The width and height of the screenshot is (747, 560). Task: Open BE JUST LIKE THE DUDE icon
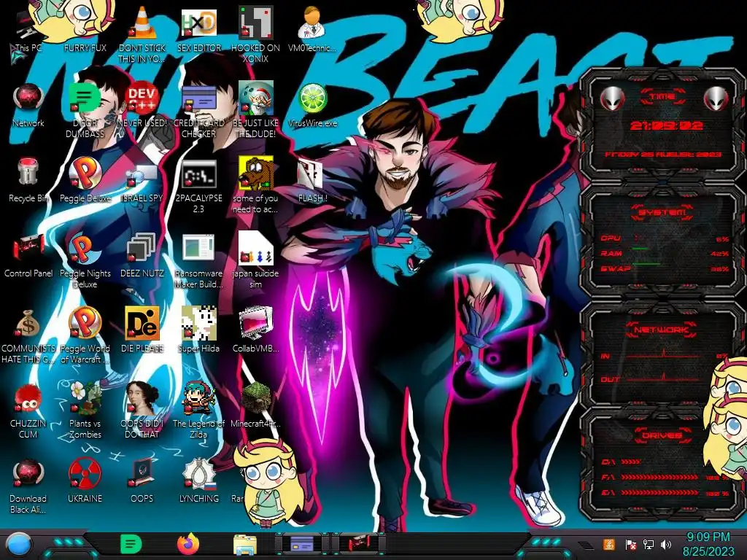pos(256,99)
